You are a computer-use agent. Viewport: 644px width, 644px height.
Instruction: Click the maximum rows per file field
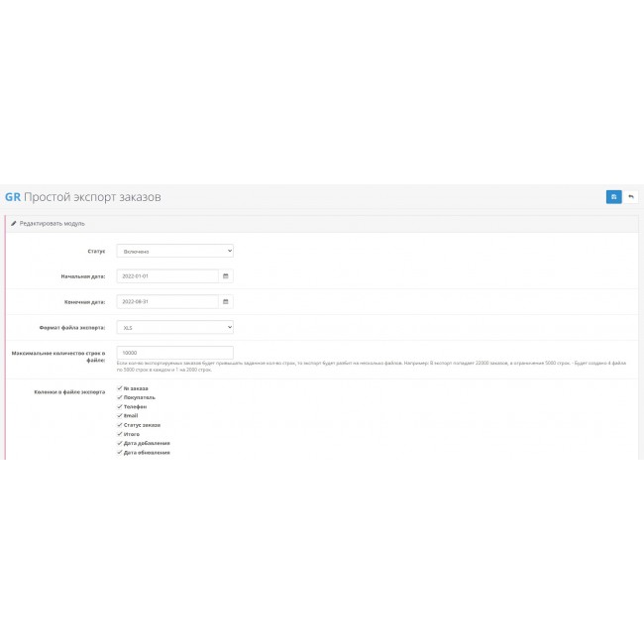click(174, 352)
